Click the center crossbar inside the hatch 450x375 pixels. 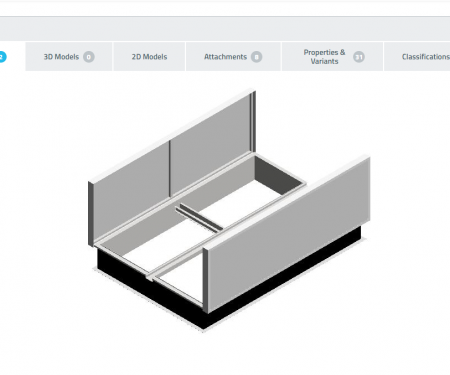click(199, 218)
